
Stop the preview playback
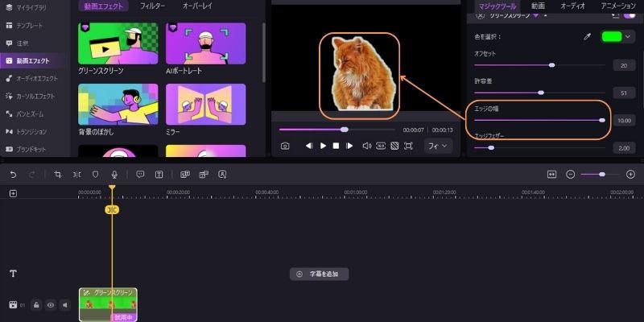coord(336,146)
